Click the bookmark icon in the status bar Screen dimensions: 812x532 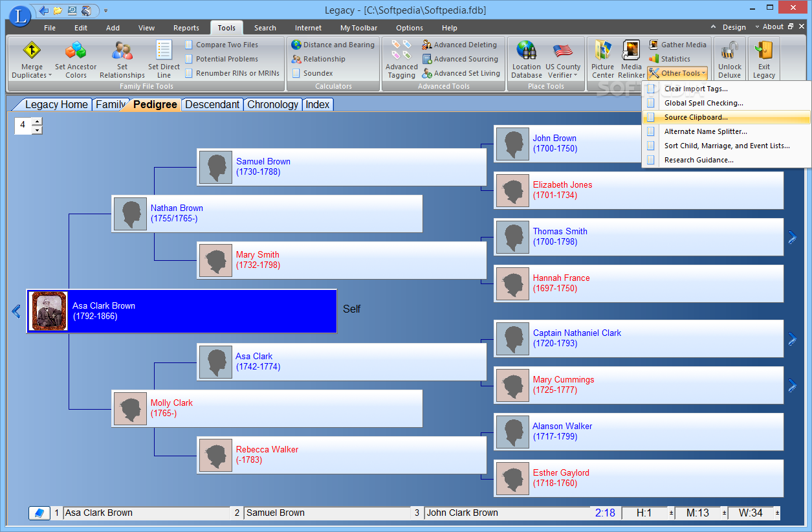pyautogui.click(x=39, y=513)
